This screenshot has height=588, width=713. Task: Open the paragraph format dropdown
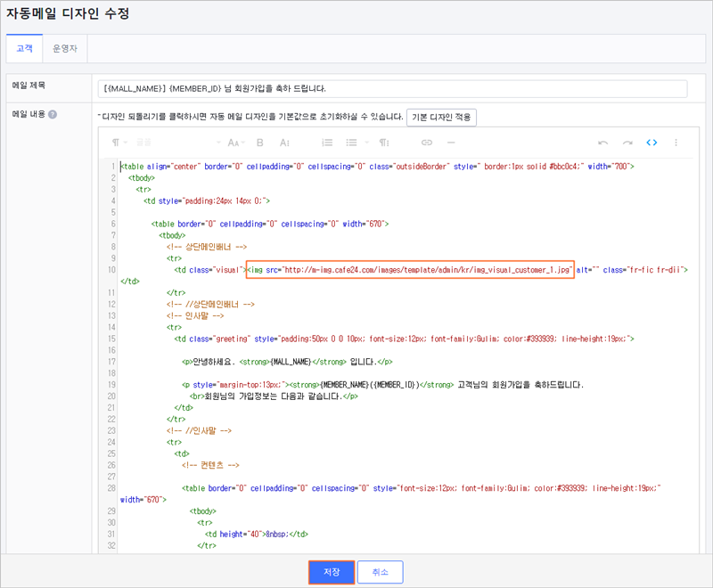tap(119, 143)
